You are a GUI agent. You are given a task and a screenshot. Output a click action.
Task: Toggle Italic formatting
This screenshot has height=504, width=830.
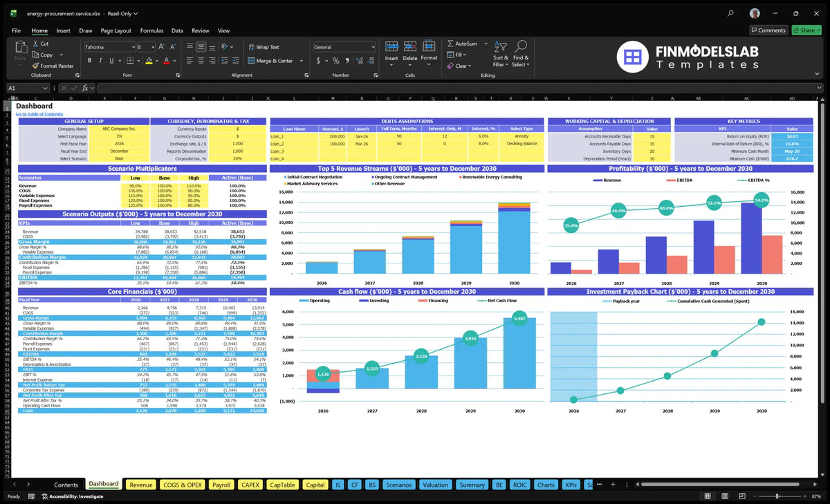[100, 61]
